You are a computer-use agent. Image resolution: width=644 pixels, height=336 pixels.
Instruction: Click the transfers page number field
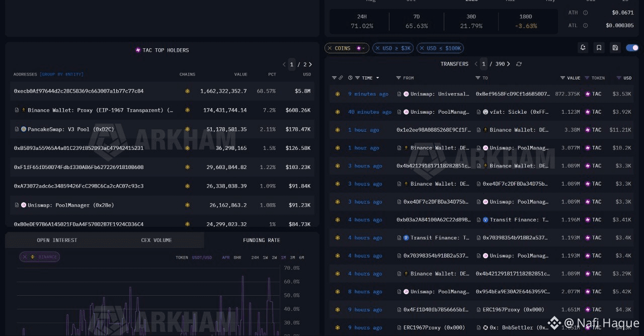pos(484,64)
